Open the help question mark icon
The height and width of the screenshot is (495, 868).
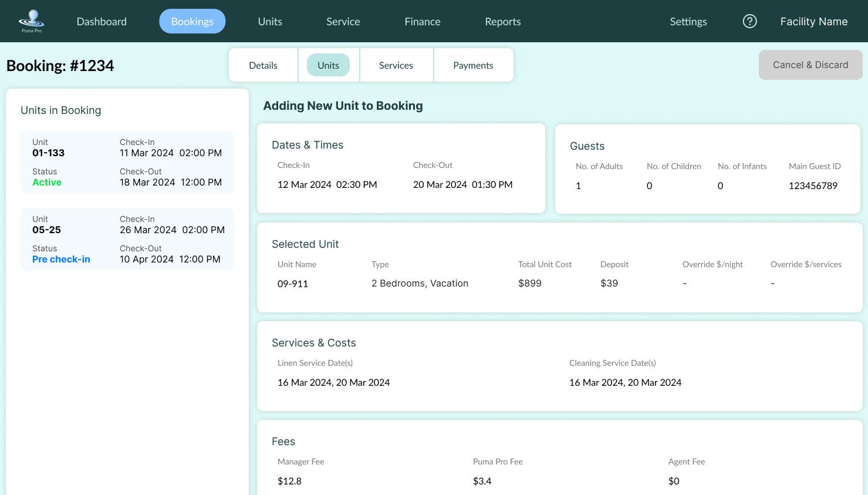coord(749,21)
